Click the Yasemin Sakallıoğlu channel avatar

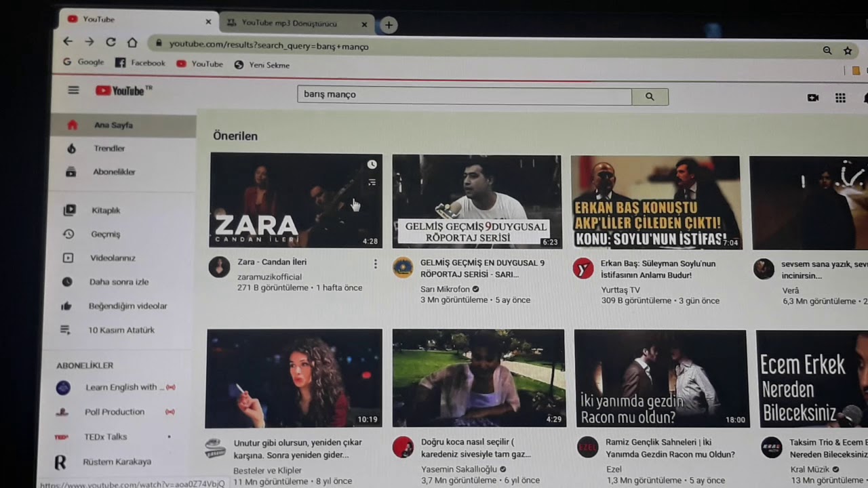(x=403, y=447)
